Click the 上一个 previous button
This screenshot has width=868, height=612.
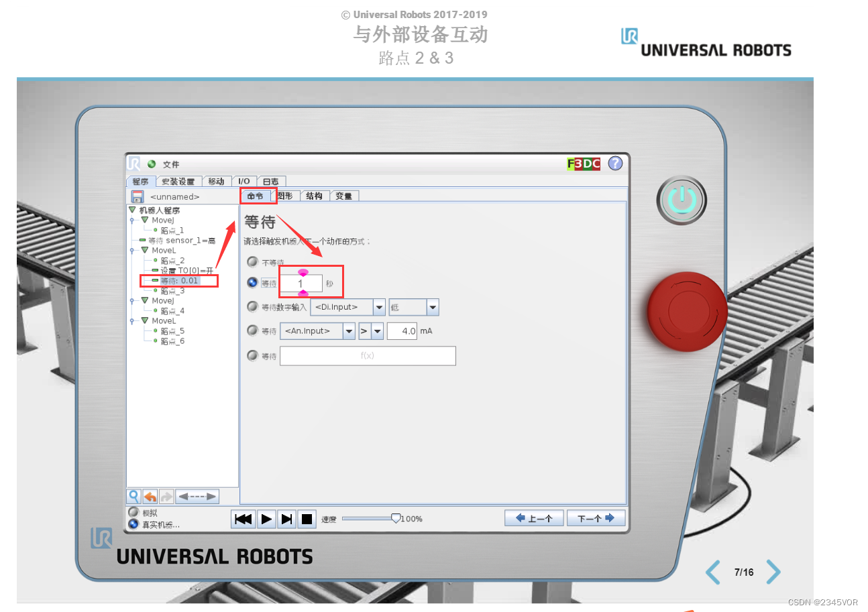coord(534,518)
